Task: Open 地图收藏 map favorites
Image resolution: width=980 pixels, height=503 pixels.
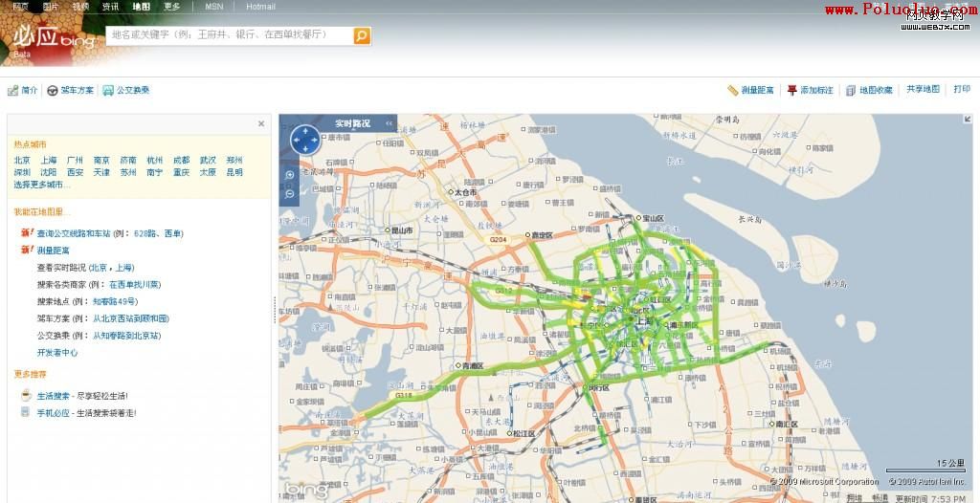Action: [869, 90]
